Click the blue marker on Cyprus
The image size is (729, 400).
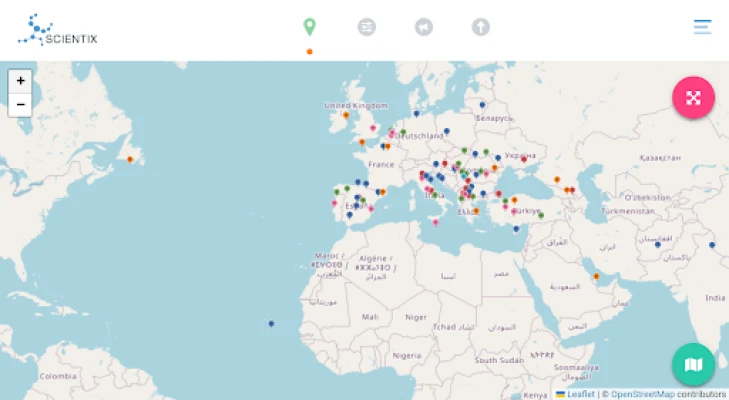(516, 228)
